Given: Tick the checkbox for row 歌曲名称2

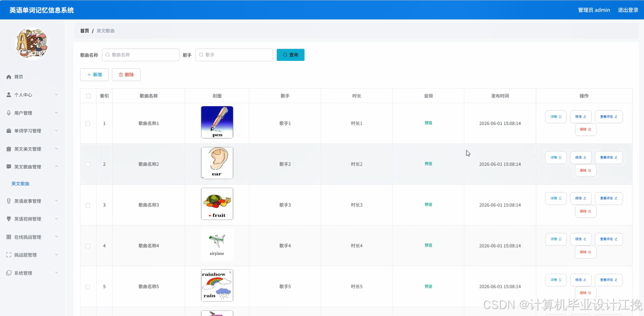Looking at the screenshot, I should click(x=88, y=165).
